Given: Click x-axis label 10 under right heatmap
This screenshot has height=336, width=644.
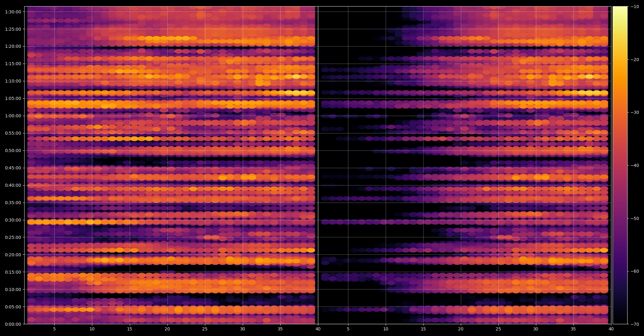Looking at the screenshot, I should pyautogui.click(x=386, y=329).
